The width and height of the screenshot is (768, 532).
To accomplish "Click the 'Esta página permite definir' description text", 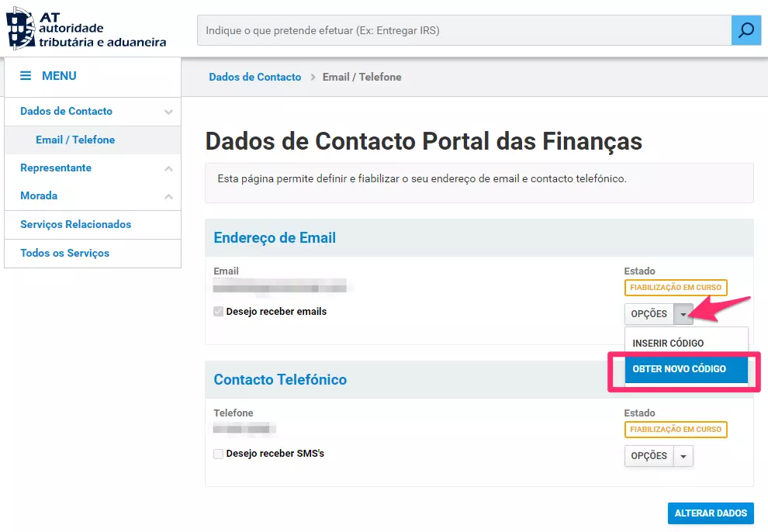I will click(x=422, y=178).
